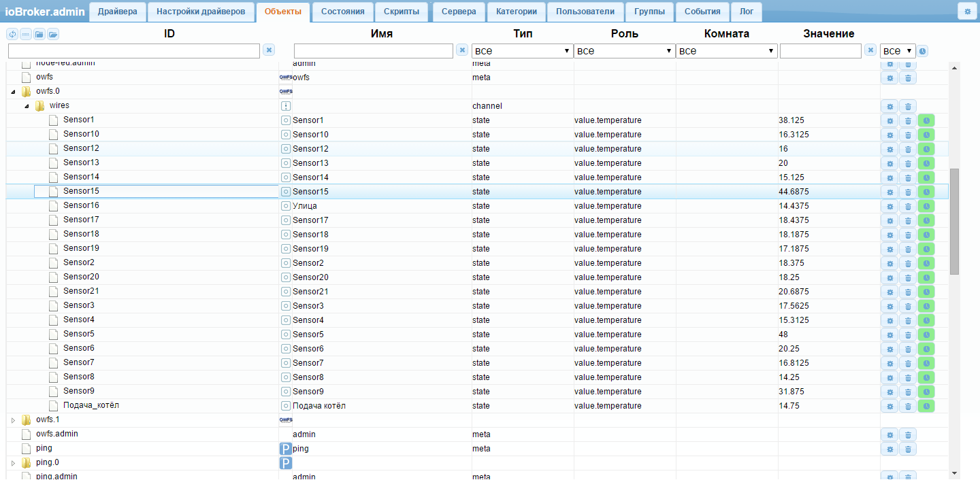Click the vertical scrollbar thumb
Viewport: 980px width, 497px height.
tap(954, 222)
